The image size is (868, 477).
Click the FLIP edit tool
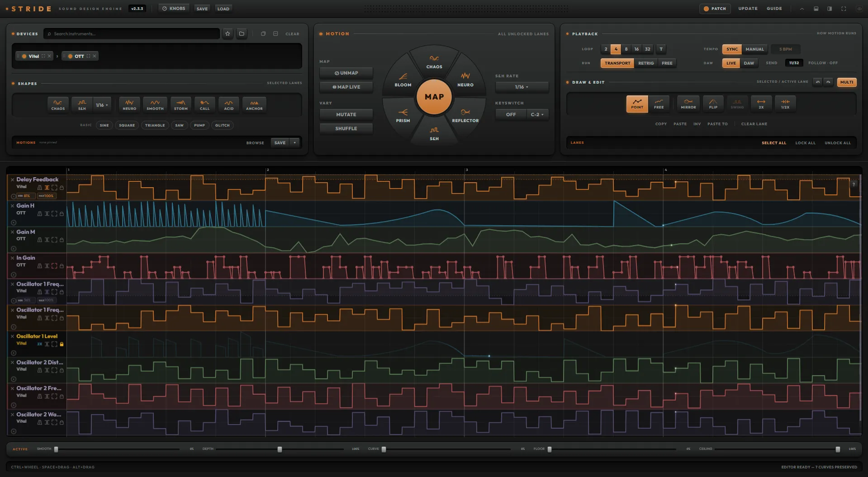(713, 104)
